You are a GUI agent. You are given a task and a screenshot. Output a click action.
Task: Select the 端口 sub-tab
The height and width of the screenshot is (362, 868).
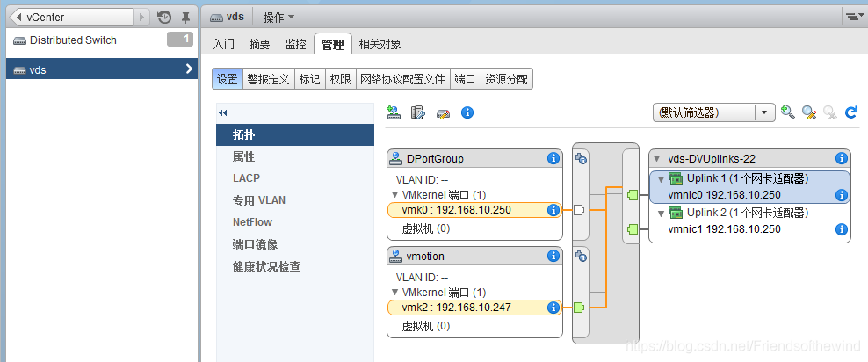465,79
